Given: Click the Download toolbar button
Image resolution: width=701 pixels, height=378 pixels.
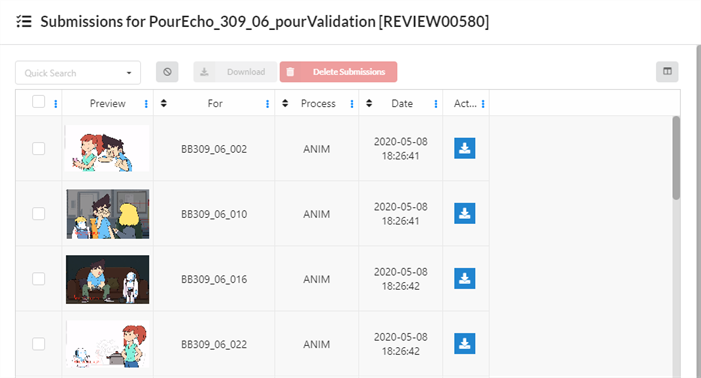Looking at the screenshot, I should click(235, 72).
